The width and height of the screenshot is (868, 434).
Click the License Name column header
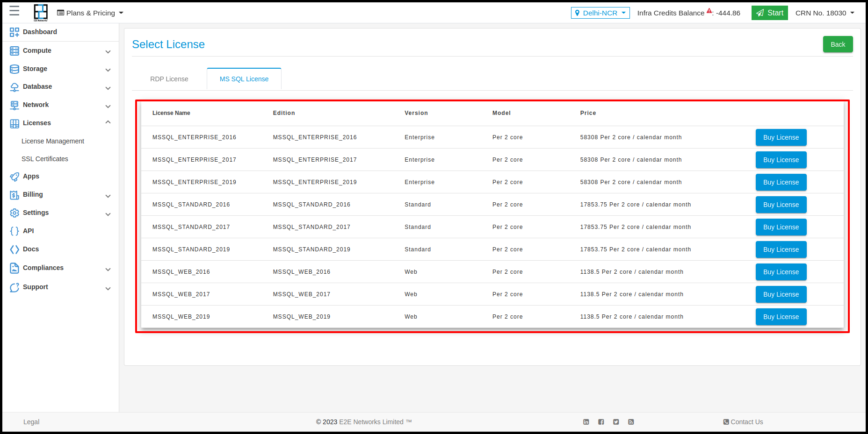click(x=171, y=113)
